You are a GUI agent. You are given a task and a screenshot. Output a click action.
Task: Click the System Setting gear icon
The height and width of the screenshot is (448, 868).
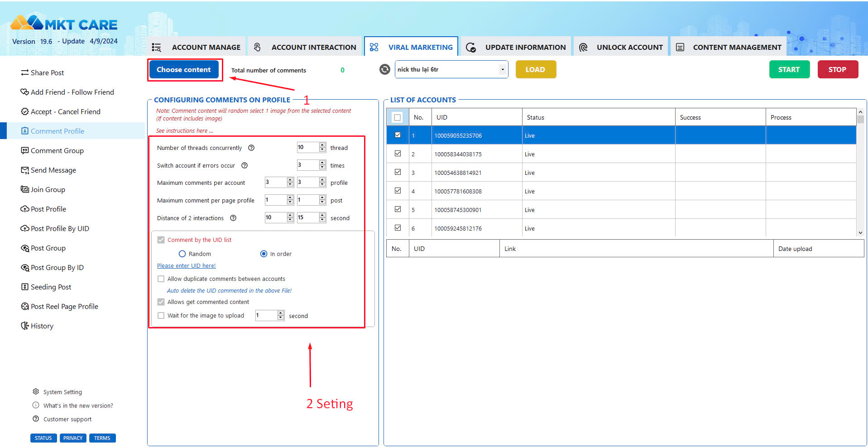click(x=36, y=391)
